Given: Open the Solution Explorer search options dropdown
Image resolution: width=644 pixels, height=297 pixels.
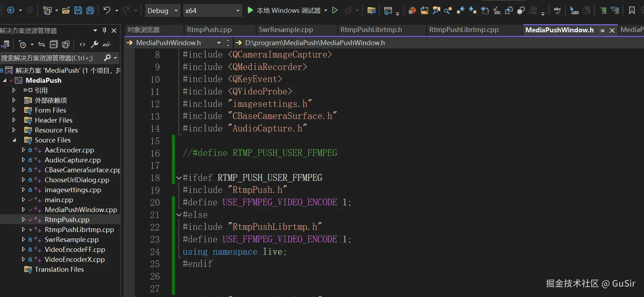Looking at the screenshot, I should point(115,58).
